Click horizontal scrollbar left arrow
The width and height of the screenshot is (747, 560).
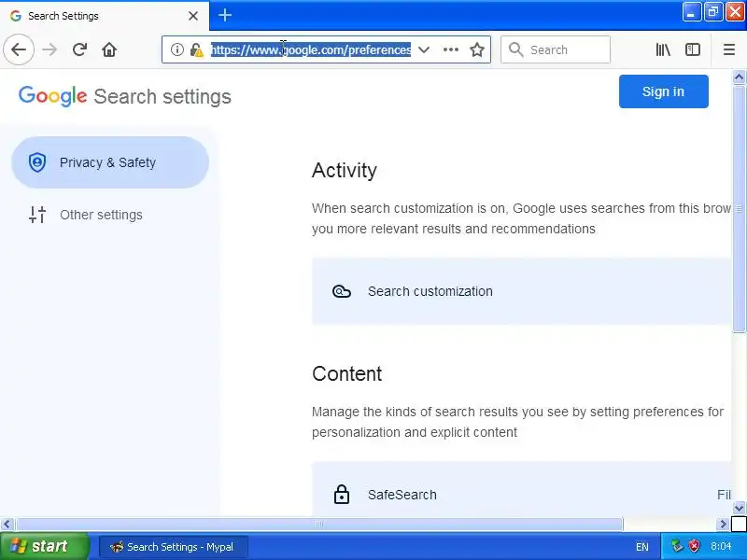point(7,525)
